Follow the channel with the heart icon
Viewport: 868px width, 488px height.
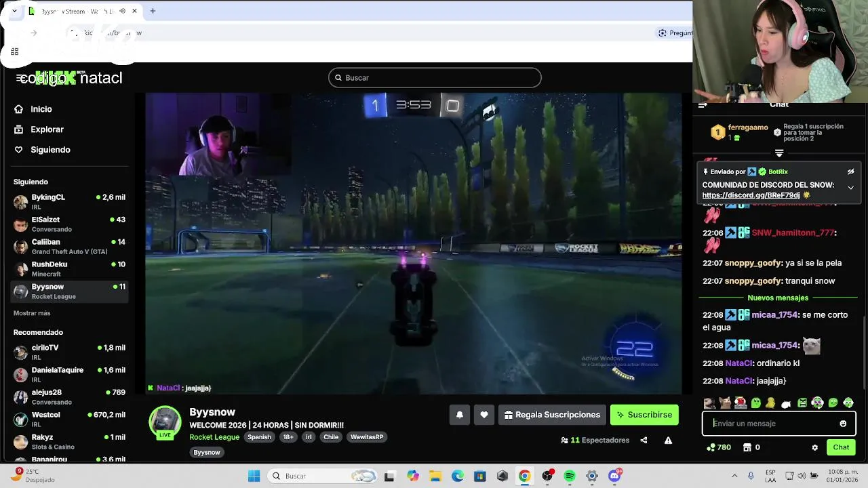click(484, 415)
